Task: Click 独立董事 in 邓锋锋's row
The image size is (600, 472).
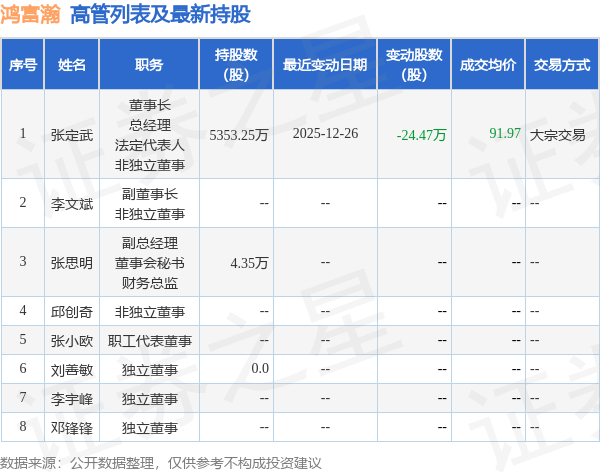Action: coord(150,428)
